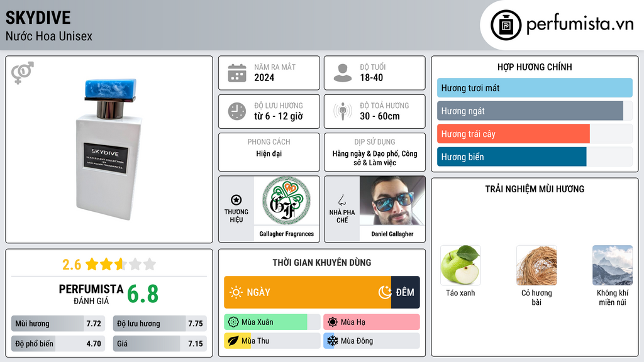Click the Hằng ngày & Dạo phố occasion text
Screen dimensions: 644x362
[375, 158]
